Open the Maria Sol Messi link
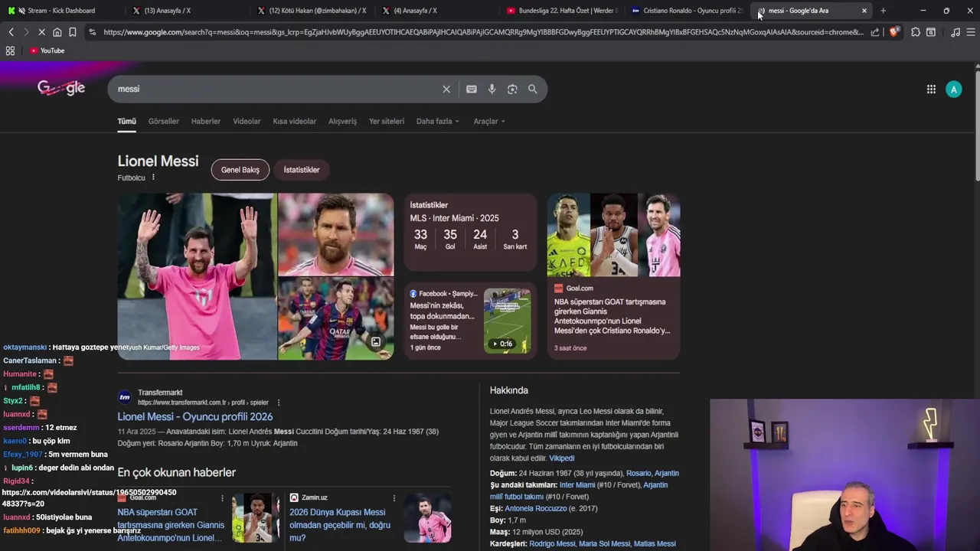This screenshot has width=980, height=551. [x=604, y=544]
